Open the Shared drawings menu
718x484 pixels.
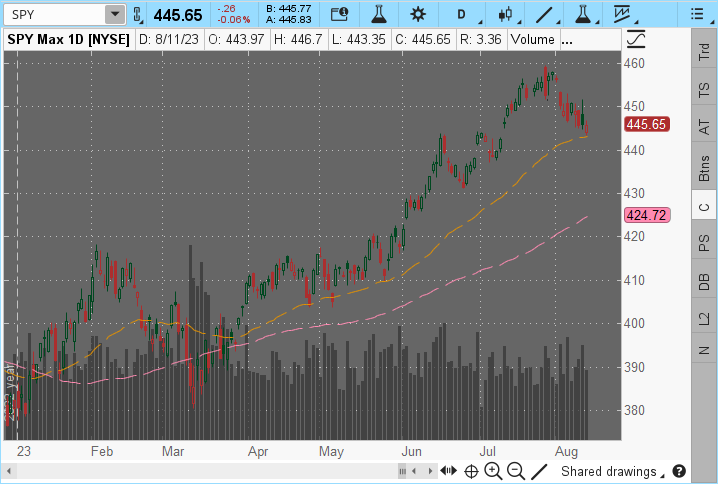[612, 471]
